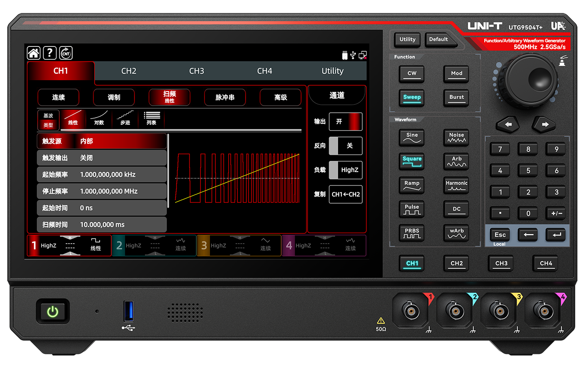Select the Noise waveform key
The width and height of the screenshot is (588, 366).
[x=456, y=138]
